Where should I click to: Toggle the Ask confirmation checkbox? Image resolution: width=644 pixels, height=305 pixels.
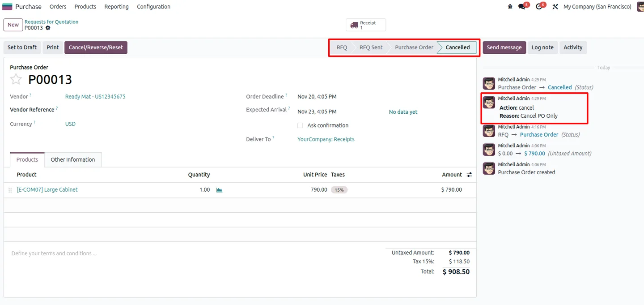(x=300, y=125)
